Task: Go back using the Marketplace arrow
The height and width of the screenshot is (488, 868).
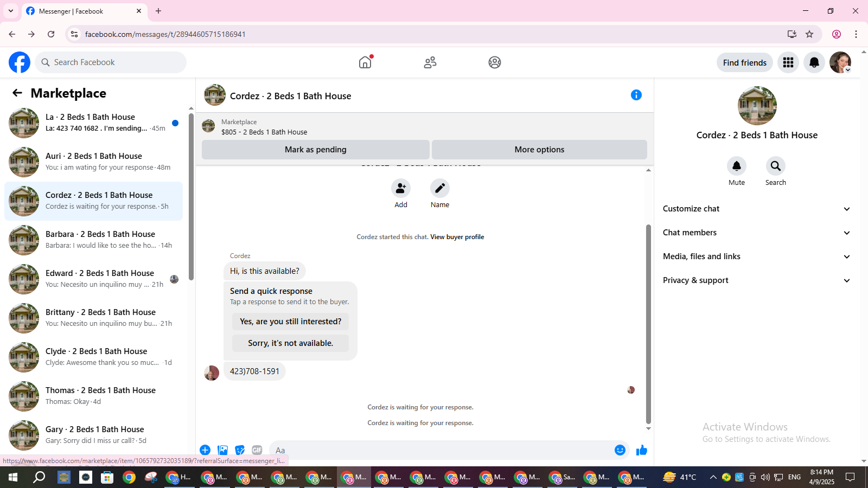Action: coord(17,93)
